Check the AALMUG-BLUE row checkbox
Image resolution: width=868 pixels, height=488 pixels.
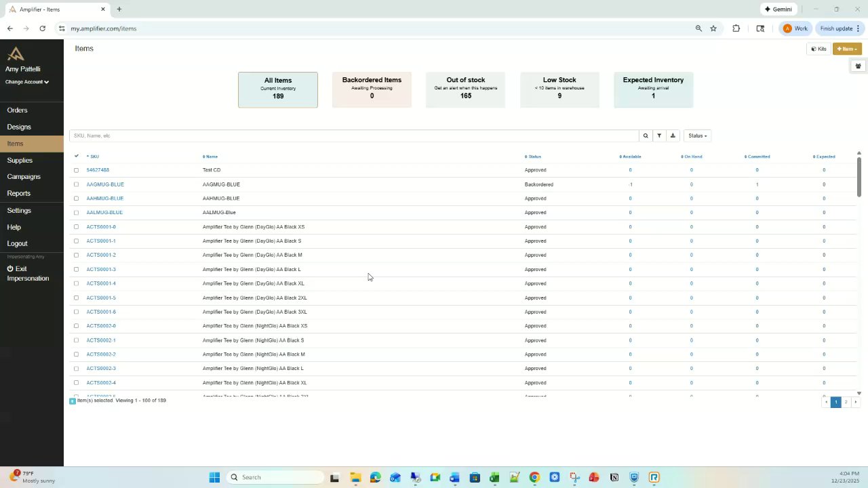[76, 213]
